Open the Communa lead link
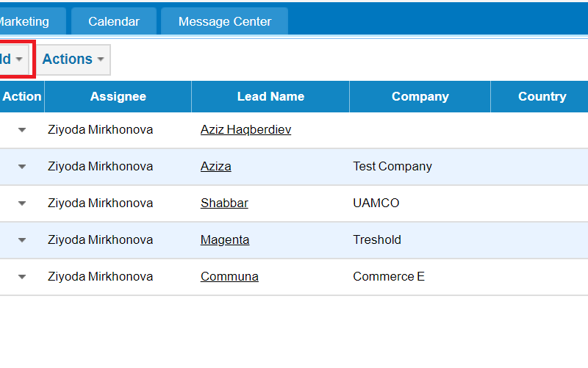The image size is (588, 368). pos(229,277)
